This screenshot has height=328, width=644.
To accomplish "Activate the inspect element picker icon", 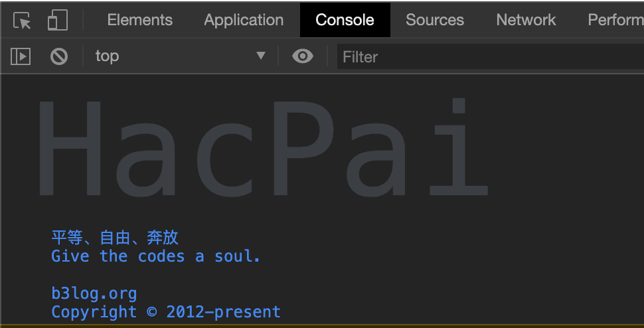I will 22,21.
